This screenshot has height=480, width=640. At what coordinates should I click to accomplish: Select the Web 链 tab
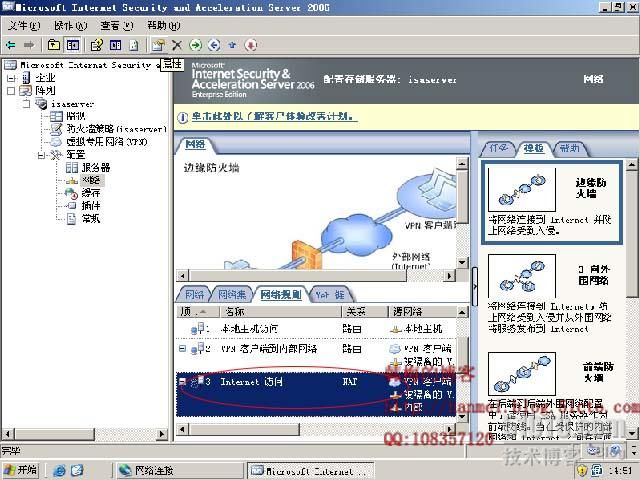click(330, 294)
